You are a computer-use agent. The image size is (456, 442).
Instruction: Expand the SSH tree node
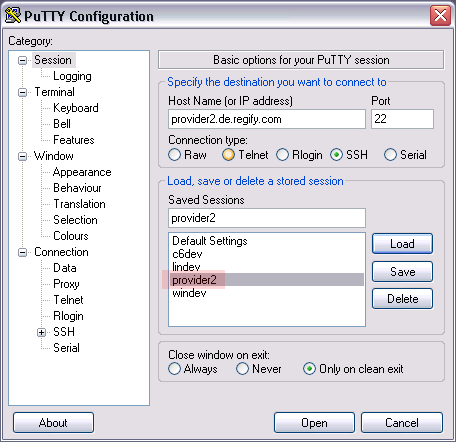(x=41, y=332)
